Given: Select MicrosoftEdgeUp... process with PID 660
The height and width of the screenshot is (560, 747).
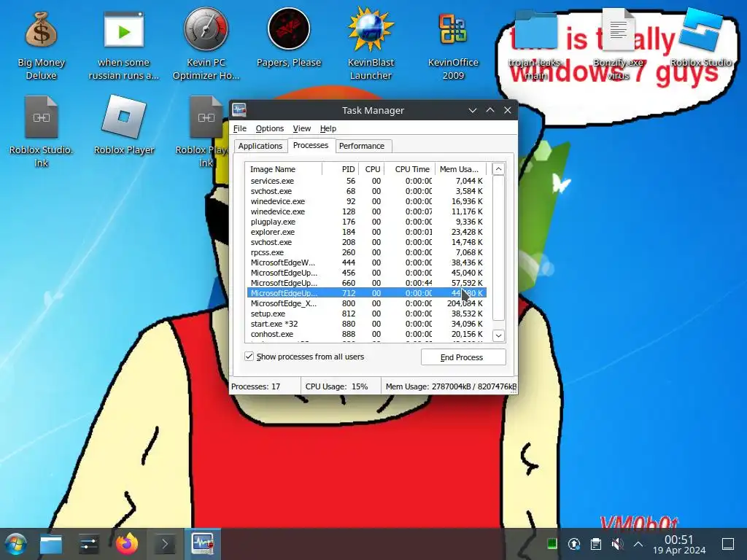Looking at the screenshot, I should coord(366,283).
